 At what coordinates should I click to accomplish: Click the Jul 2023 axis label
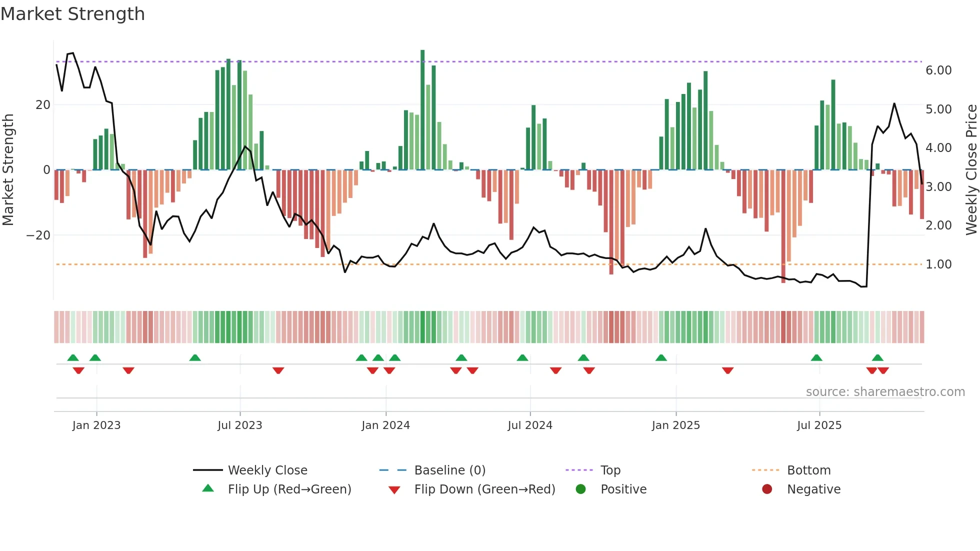pos(240,425)
